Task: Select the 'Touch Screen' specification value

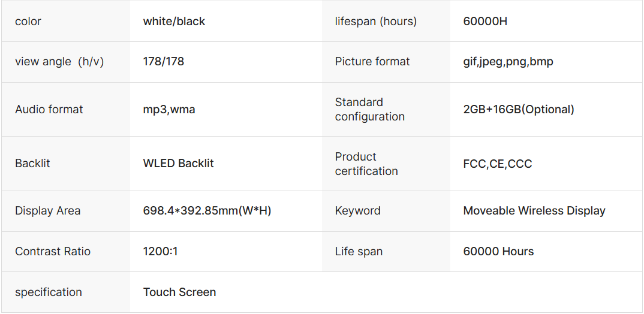Action: pyautogui.click(x=179, y=292)
